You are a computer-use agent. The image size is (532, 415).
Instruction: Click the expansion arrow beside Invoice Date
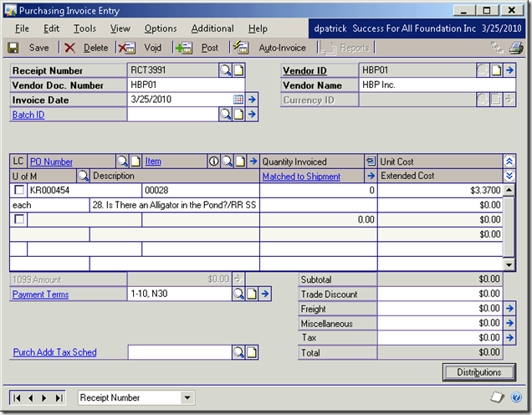[x=252, y=100]
